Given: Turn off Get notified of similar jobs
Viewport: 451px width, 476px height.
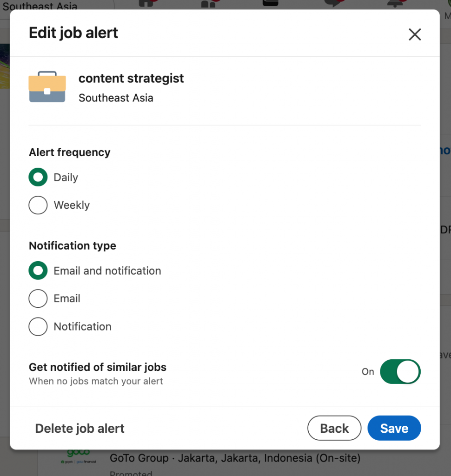Looking at the screenshot, I should click(x=400, y=371).
